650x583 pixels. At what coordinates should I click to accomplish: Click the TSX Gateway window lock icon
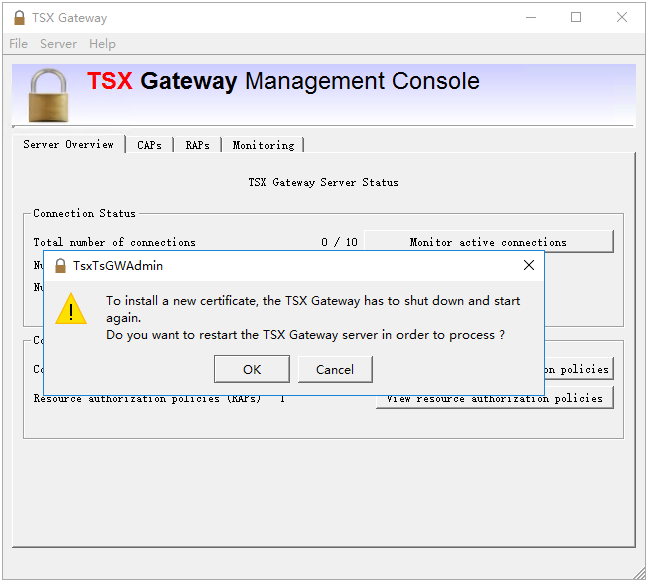click(x=19, y=18)
